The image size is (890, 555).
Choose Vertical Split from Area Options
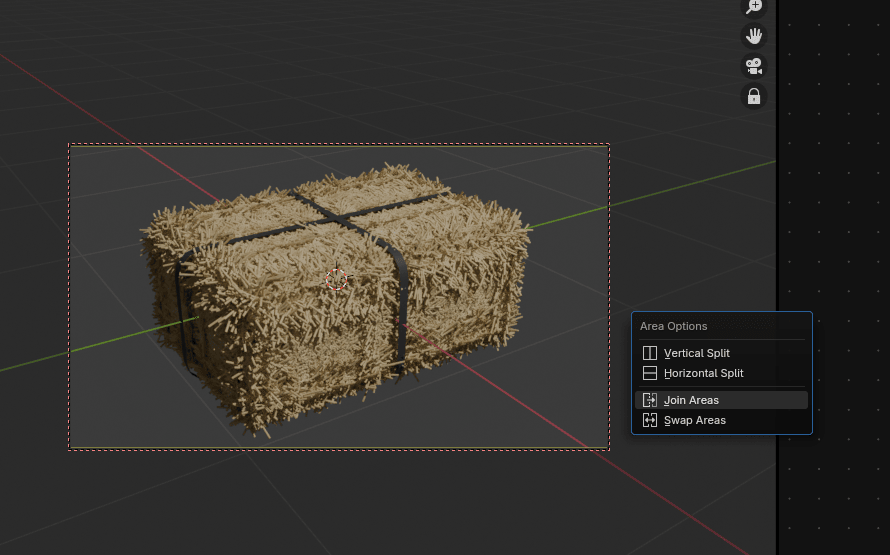pyautogui.click(x=697, y=353)
